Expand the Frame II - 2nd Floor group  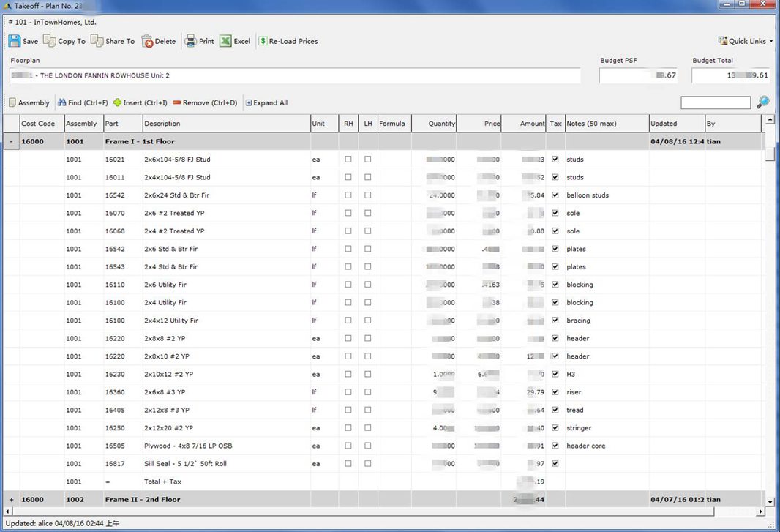point(11,500)
